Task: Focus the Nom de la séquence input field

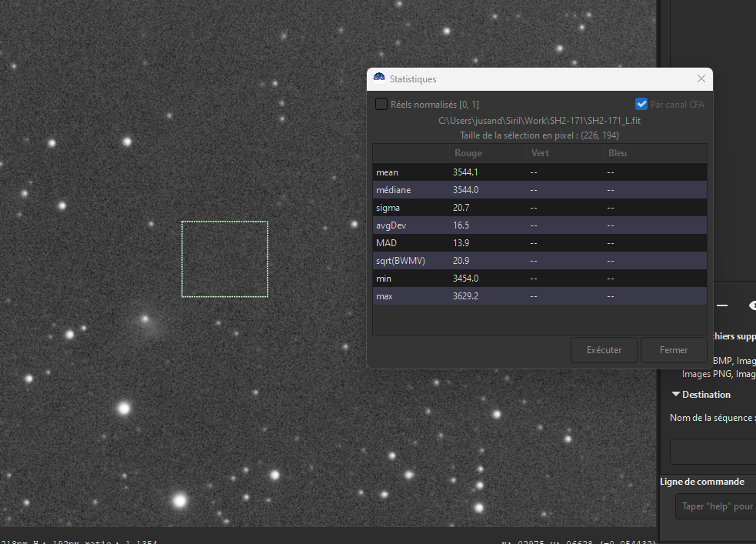Action: [x=713, y=452]
